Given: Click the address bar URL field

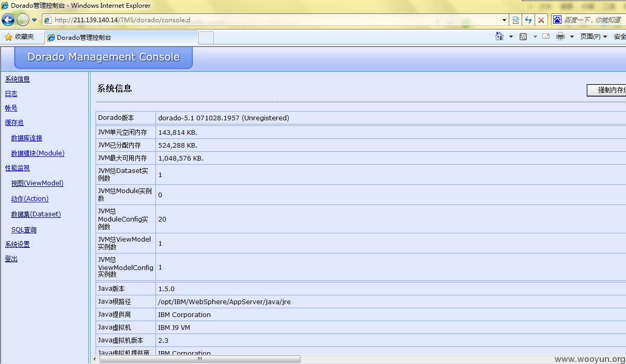Looking at the screenshot, I should point(273,20).
